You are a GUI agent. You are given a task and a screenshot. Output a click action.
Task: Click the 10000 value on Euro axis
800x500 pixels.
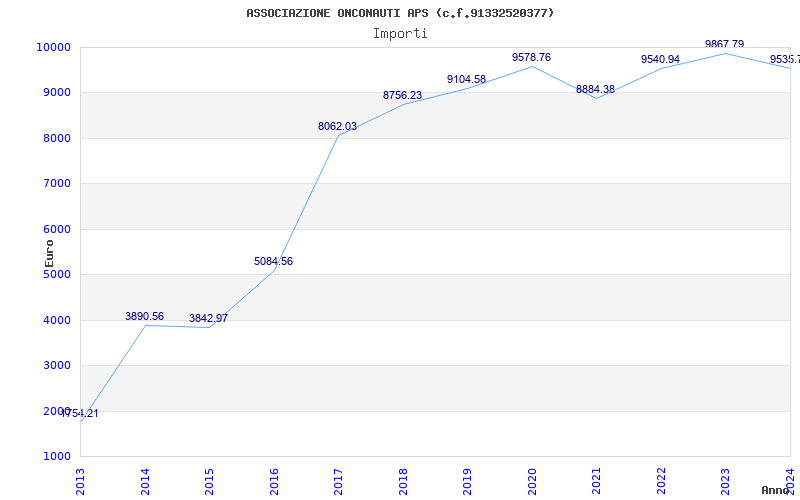53,47
